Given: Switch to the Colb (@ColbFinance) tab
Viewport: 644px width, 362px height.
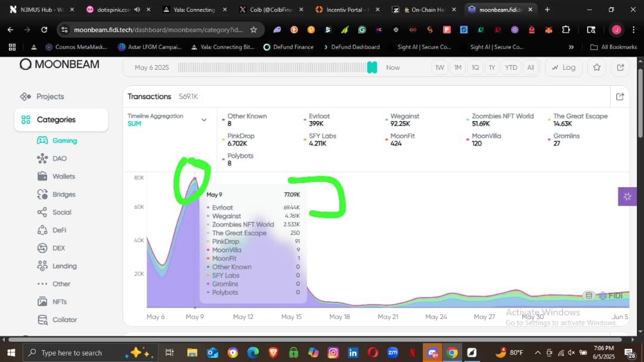Looking at the screenshot, I should tap(271, 10).
